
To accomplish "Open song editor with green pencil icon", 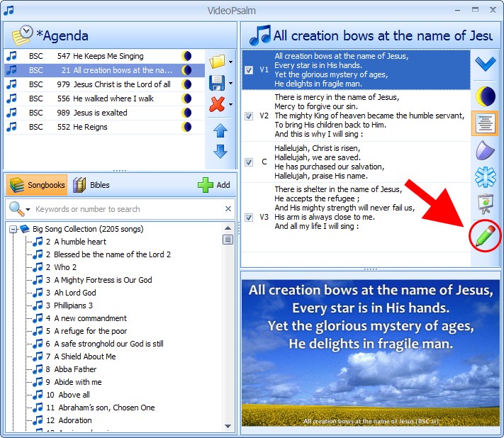I will pyautogui.click(x=485, y=236).
